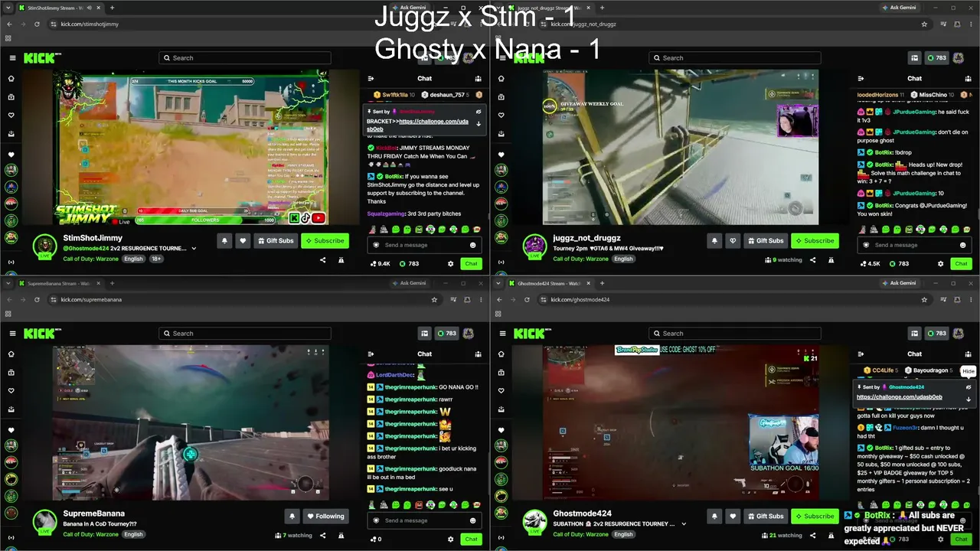Collapse the chat panel in StimShotJimmy window
The image size is (980, 551).
(371, 78)
